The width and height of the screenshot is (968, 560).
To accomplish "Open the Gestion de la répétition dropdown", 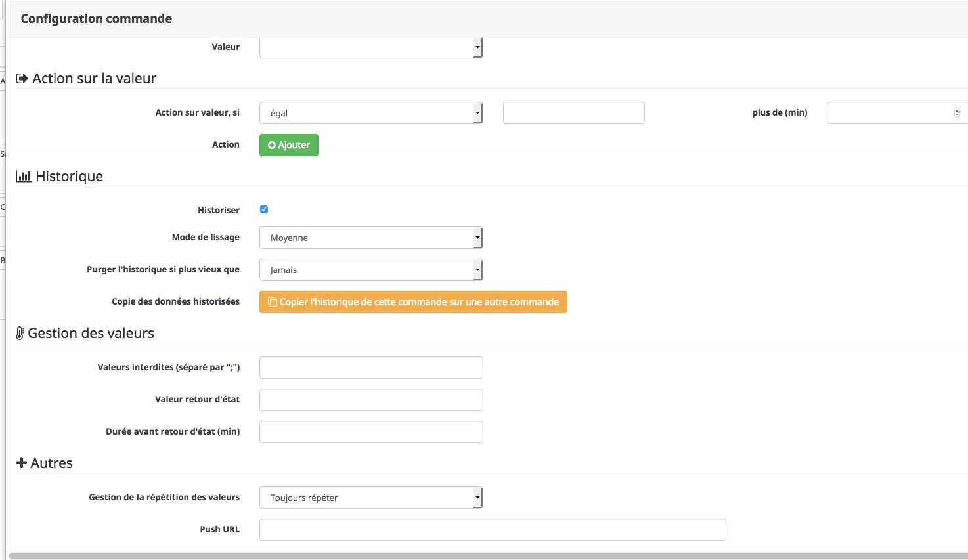I will coord(371,498).
